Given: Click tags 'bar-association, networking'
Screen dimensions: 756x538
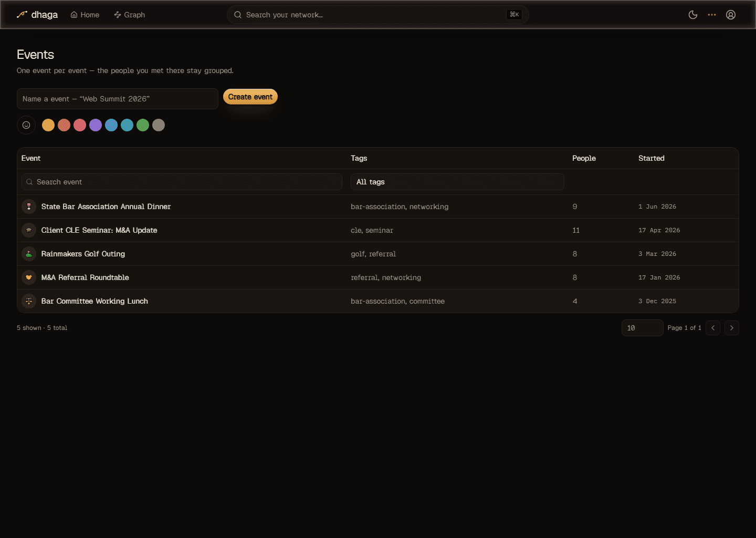Looking at the screenshot, I should pyautogui.click(x=400, y=206).
